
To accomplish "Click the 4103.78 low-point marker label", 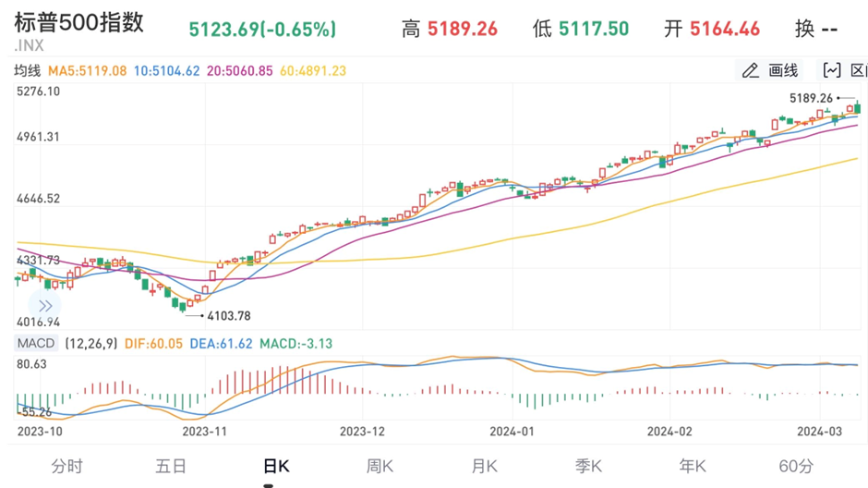I will point(229,316).
